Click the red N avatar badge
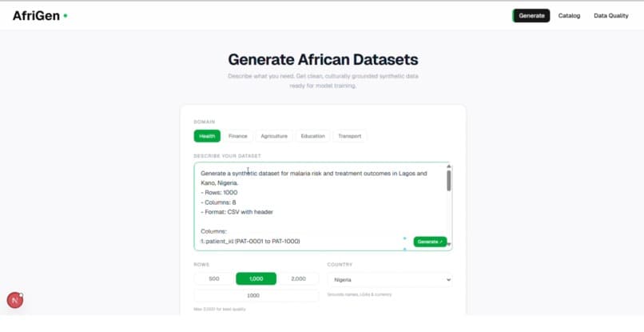Screen dimensions: 644x332 click(x=15, y=300)
